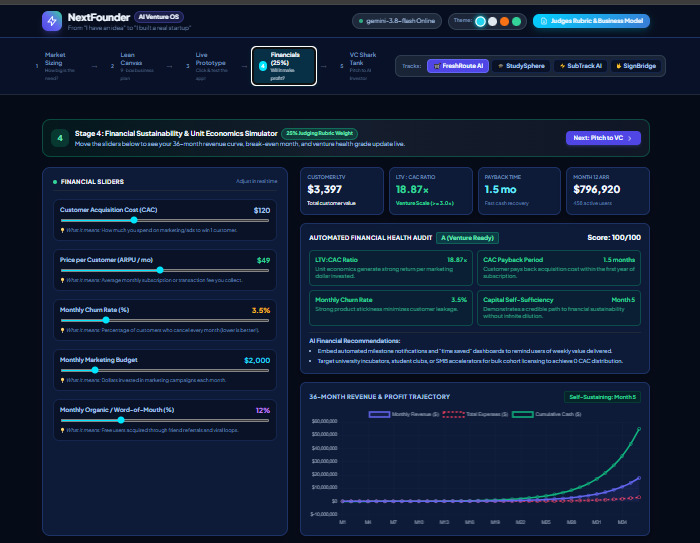
Task: Click the lightbulb hint under Marketing Budget slider
Action: pos(62,380)
